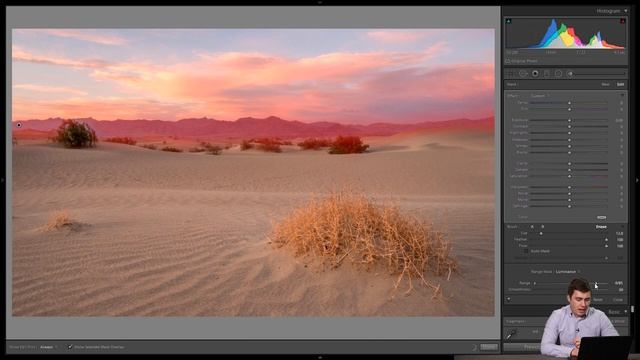Viewport: 640px width, 360px height.
Task: Collapse the Histogram panel
Action: [626, 11]
